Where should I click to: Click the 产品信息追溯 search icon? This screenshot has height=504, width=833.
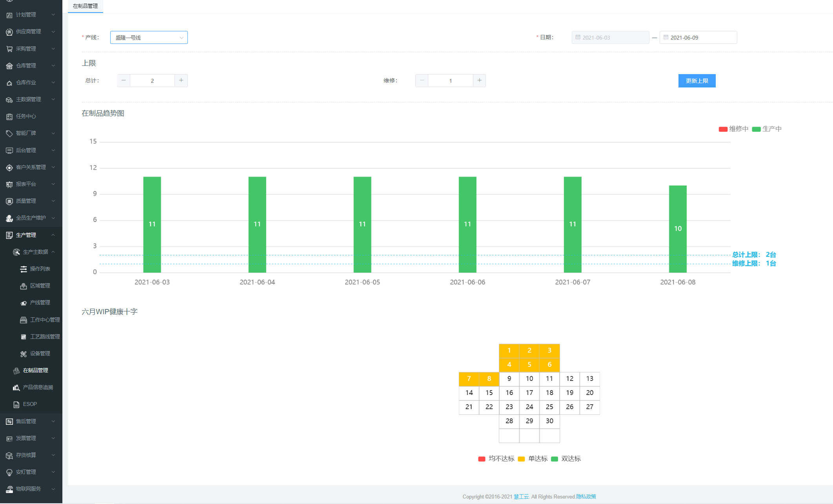click(x=16, y=388)
